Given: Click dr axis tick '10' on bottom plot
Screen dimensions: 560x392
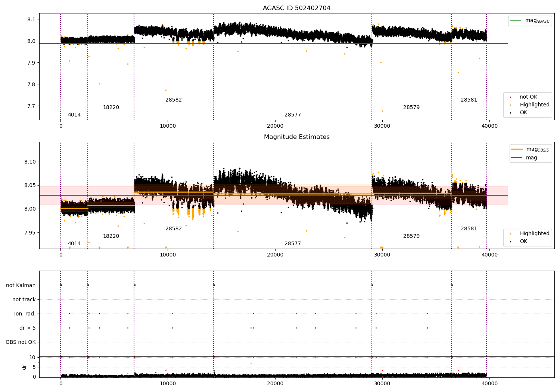Looking at the screenshot, I should pyautogui.click(x=33, y=358).
